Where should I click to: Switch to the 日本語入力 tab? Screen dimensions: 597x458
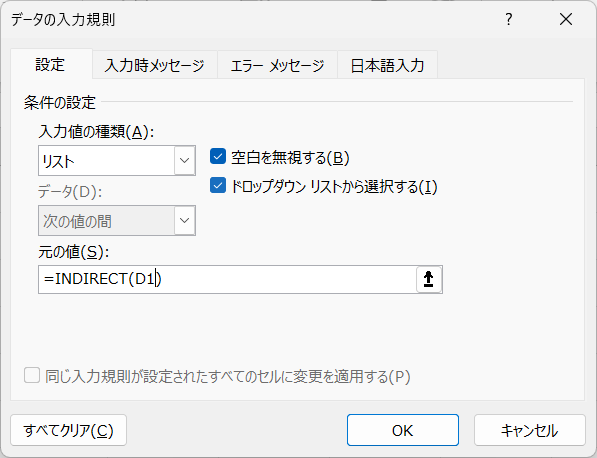387,65
